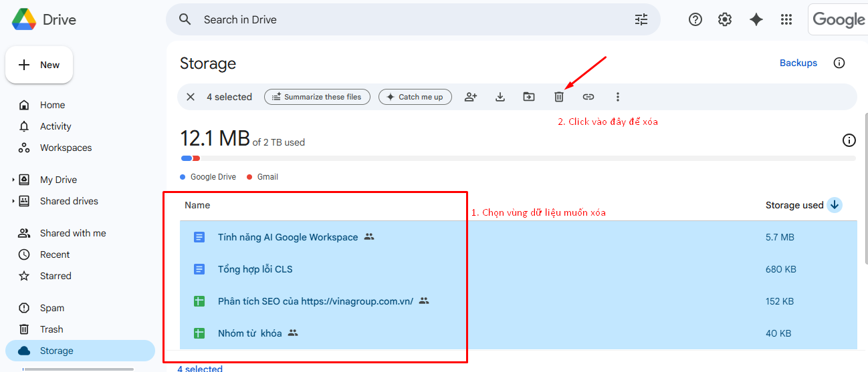The height and width of the screenshot is (372, 868).
Task: Open the More actions three-dot menu
Action: pos(618,97)
